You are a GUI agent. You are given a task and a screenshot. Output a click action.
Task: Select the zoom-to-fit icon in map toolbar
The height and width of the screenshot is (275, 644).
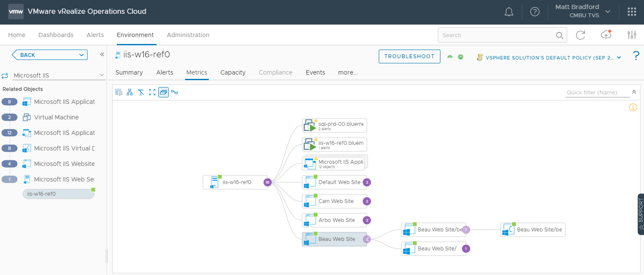[152, 92]
